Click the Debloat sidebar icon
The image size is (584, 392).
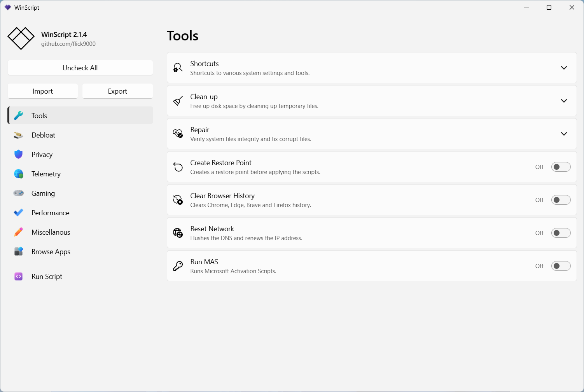click(18, 135)
